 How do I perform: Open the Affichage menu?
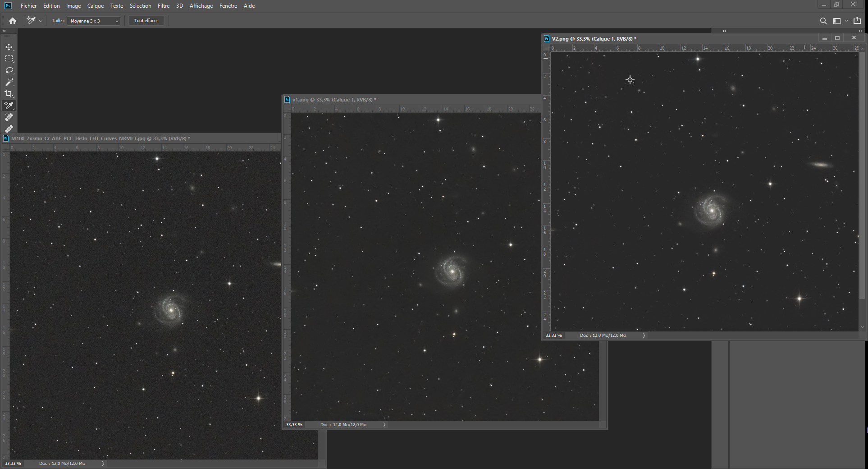coord(201,6)
